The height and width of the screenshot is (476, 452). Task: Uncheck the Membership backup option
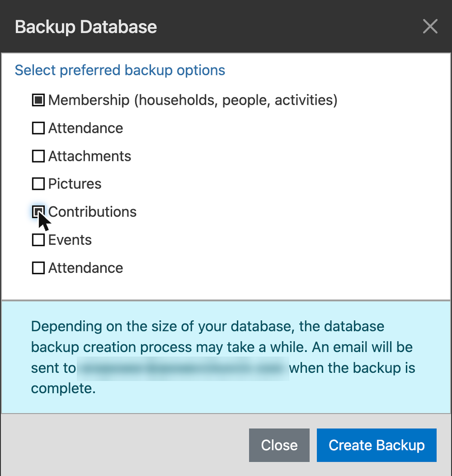pos(38,100)
